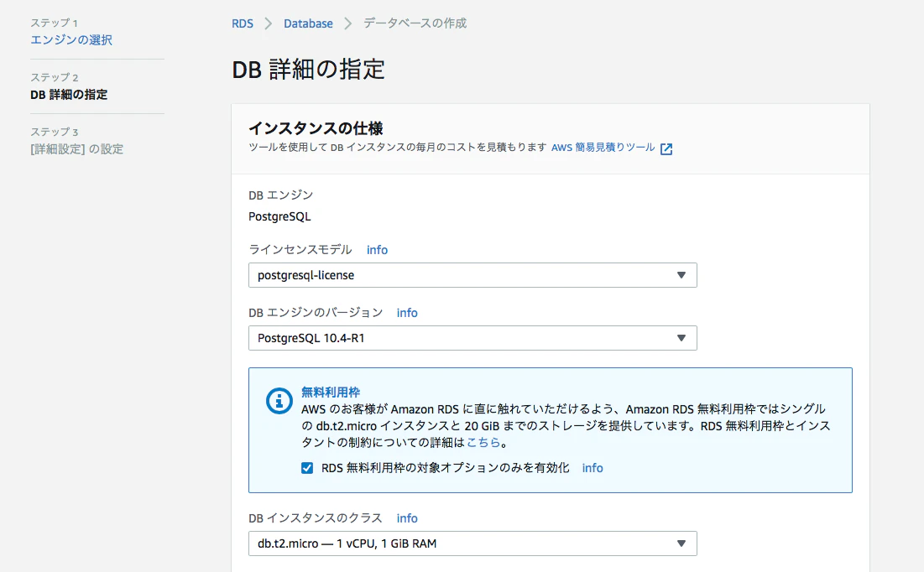Viewport: 924px width, 572px height.
Task: Go to RDS breadcrumb link
Action: [x=243, y=23]
